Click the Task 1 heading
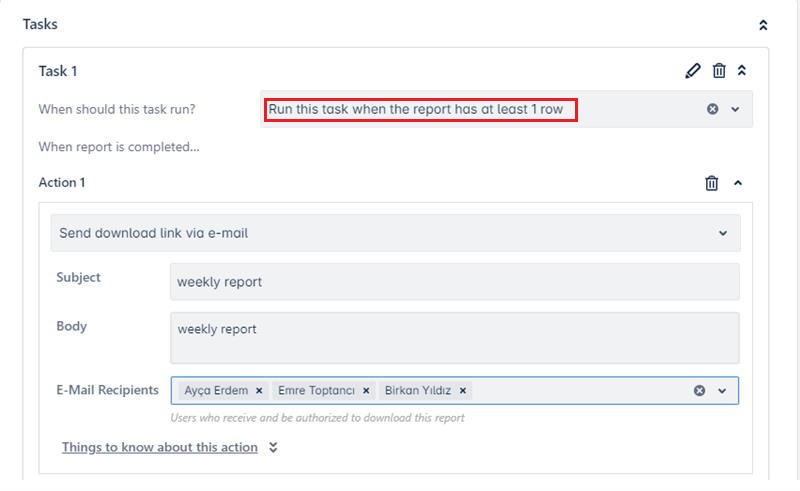800x491 pixels. pos(58,71)
